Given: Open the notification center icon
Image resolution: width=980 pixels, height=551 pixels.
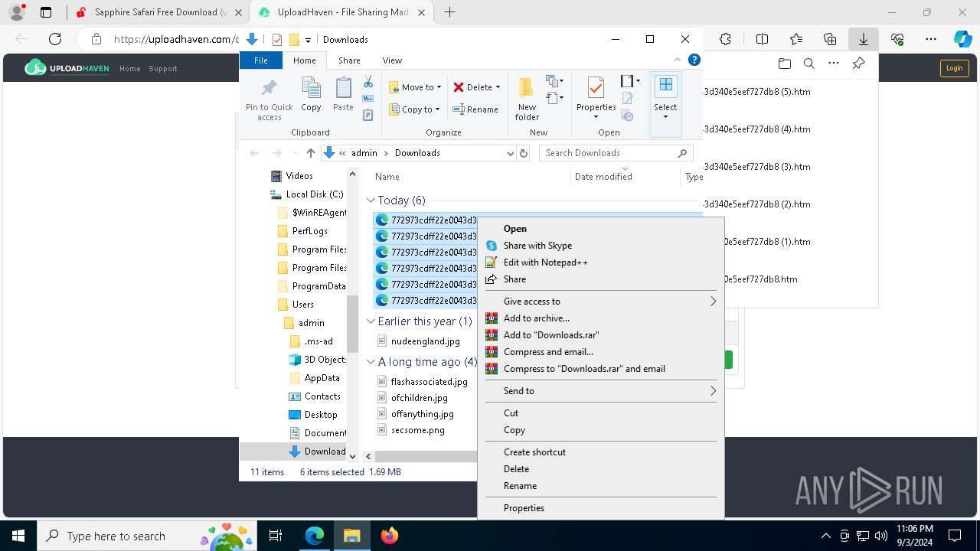Looking at the screenshot, I should click(955, 536).
